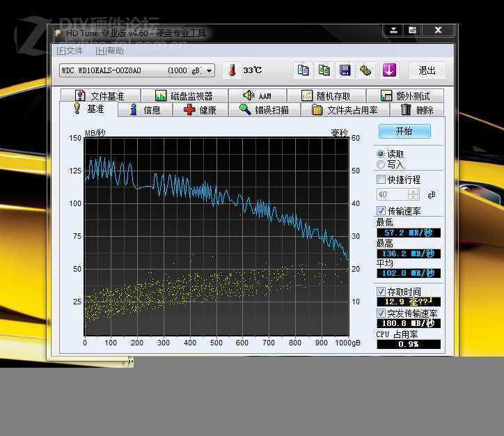Image resolution: width=504 pixels, height=436 pixels.
Task: Open the 文件夹占用率 tab
Action: [345, 110]
